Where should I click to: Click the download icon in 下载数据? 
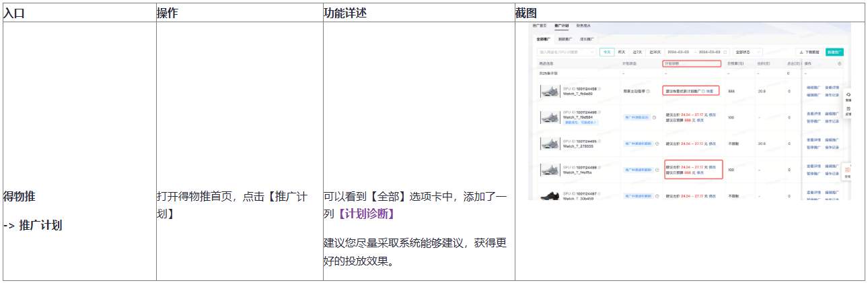pyautogui.click(x=801, y=52)
